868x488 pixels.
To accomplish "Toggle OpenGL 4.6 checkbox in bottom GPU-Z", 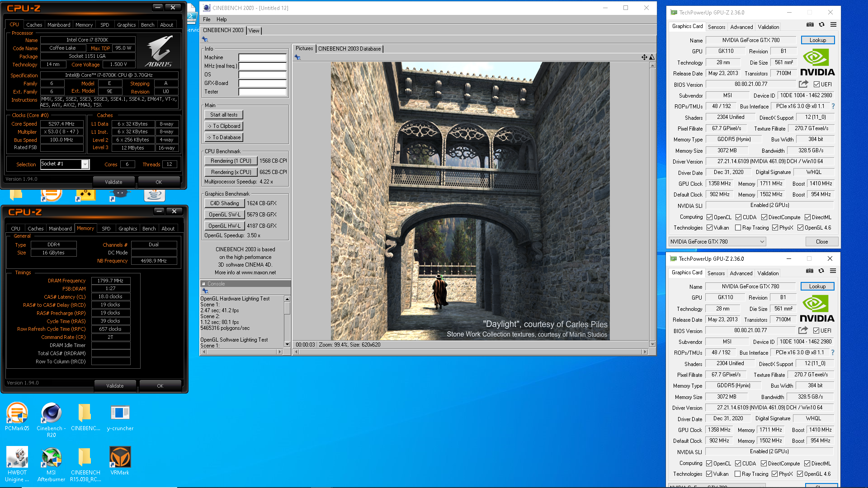I will (x=800, y=474).
